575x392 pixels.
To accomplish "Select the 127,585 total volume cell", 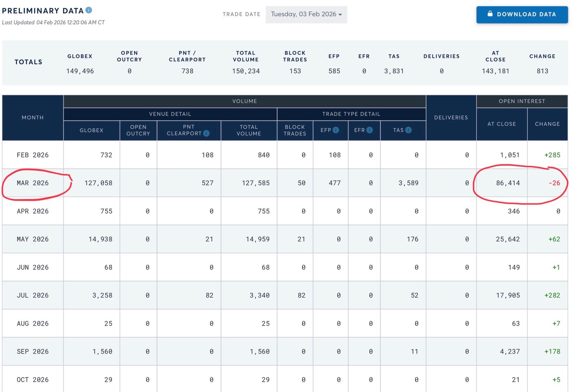I will [x=255, y=183].
